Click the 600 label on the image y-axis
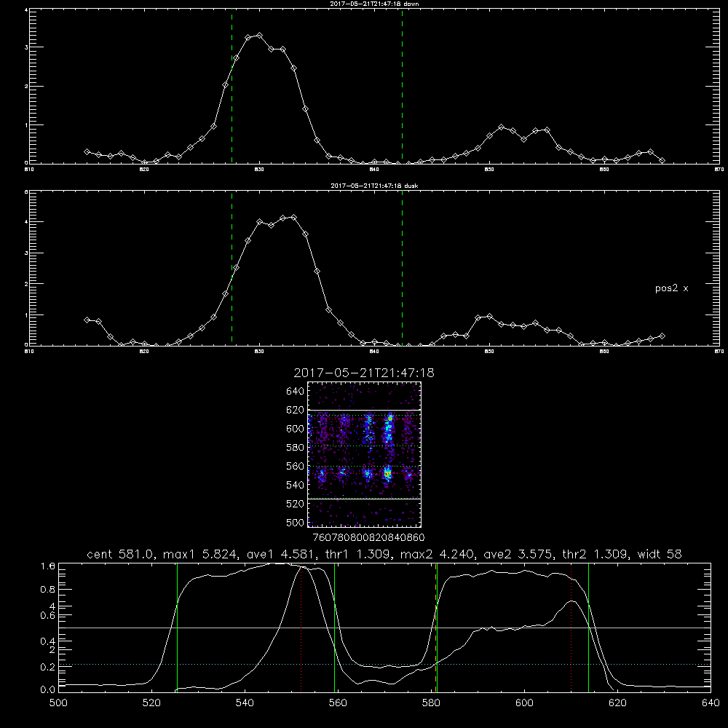 pyautogui.click(x=296, y=429)
